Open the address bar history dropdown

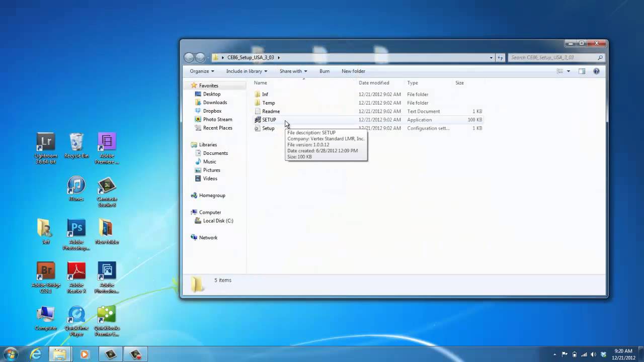[491, 57]
